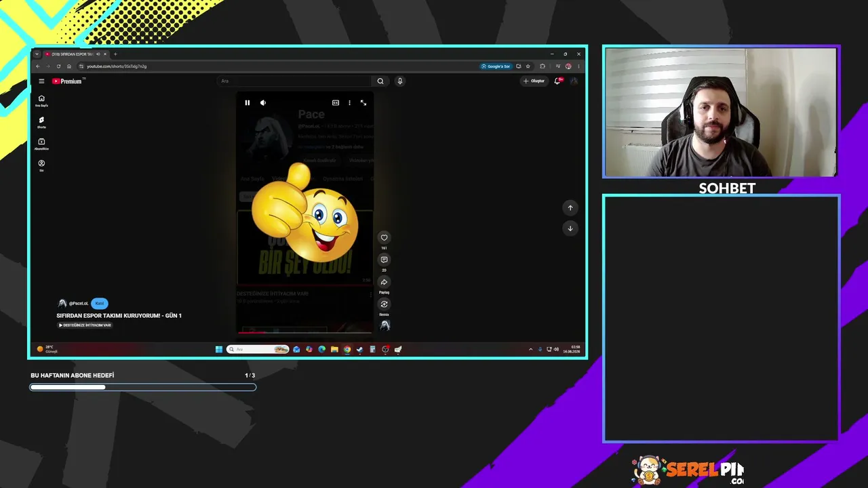Open the Chrome extensions puzzle icon
Image resolution: width=868 pixels, height=488 pixels.
(x=542, y=66)
